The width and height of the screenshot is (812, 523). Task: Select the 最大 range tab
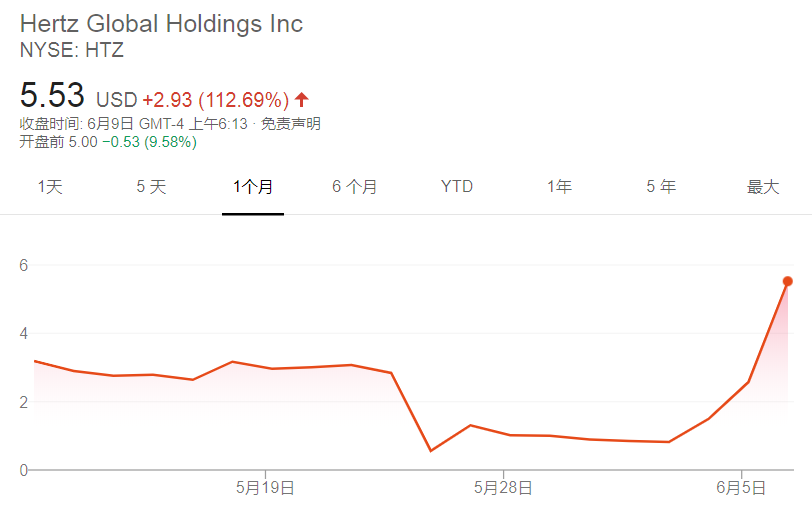[763, 187]
